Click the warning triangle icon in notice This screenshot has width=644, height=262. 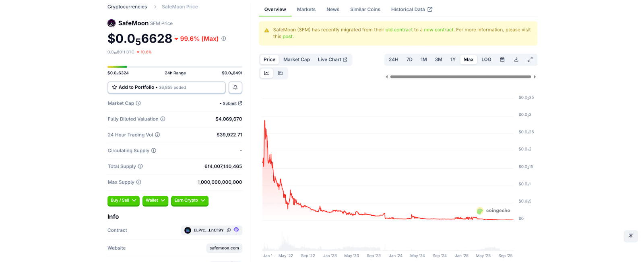pyautogui.click(x=266, y=30)
